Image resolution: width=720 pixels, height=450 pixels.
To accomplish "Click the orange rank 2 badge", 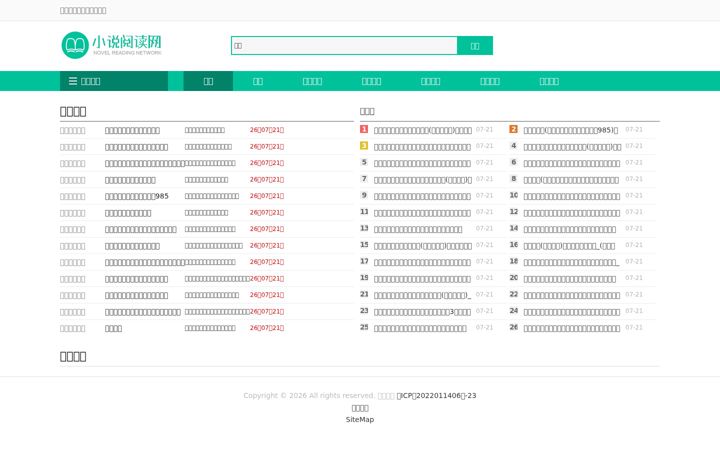I will [513, 129].
